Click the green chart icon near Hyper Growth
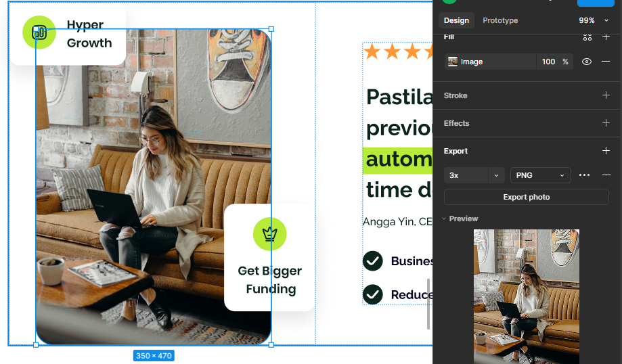622x364 pixels. [x=39, y=32]
